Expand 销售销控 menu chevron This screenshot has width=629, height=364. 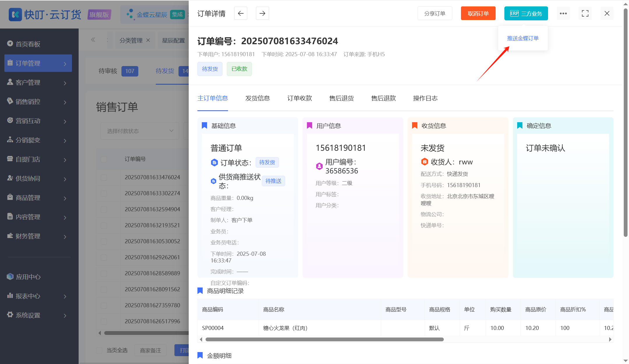coord(65,102)
